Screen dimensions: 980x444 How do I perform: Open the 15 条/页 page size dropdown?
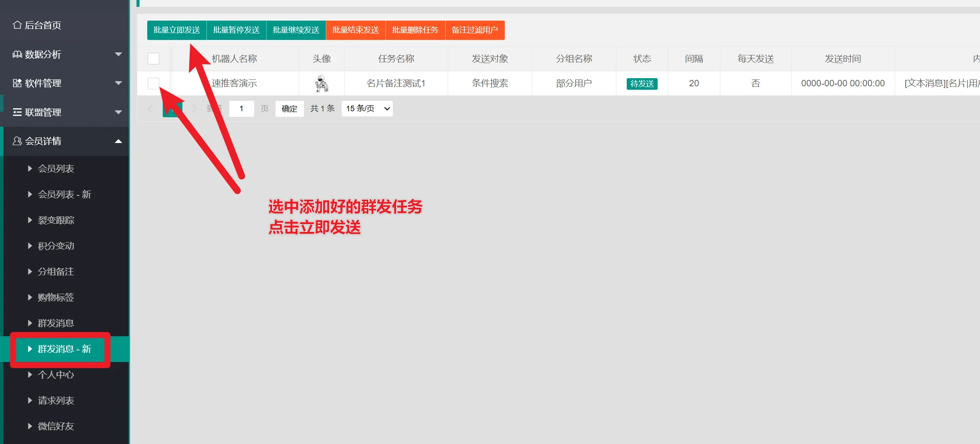[367, 109]
